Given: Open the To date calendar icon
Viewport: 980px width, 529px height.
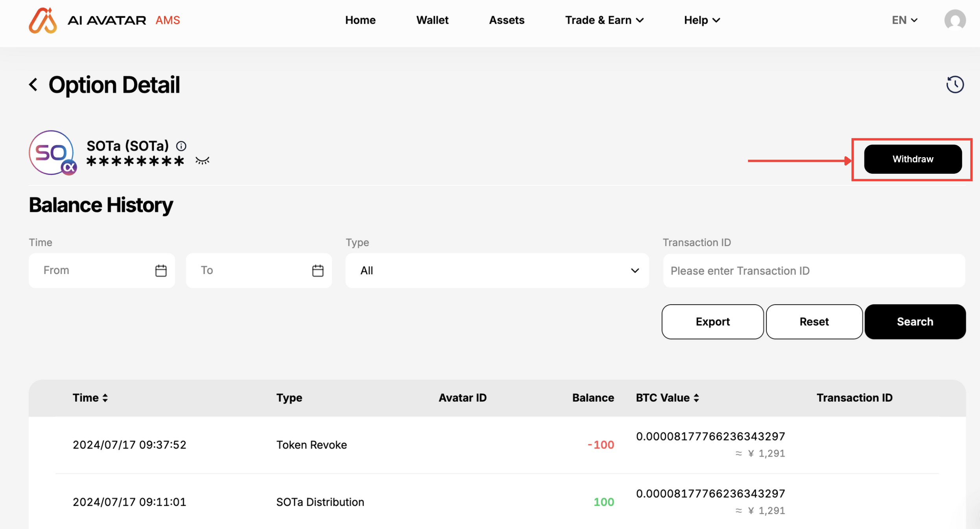Looking at the screenshot, I should point(318,270).
